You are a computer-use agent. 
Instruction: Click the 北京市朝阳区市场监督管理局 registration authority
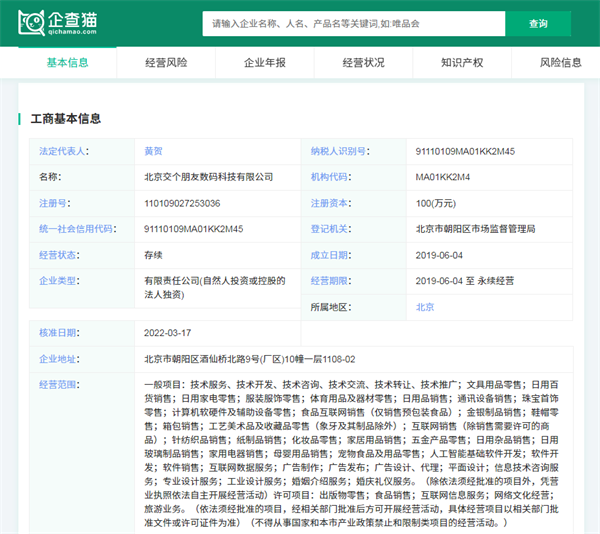tap(475, 229)
